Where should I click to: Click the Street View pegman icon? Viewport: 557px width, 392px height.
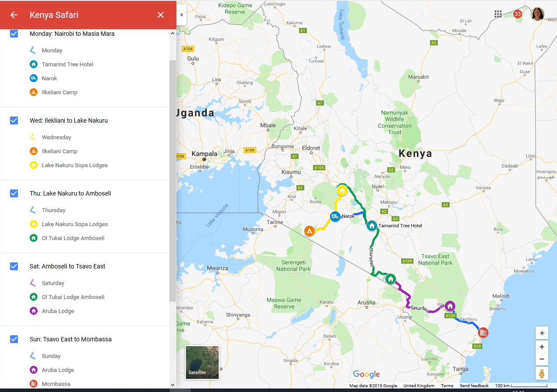point(542,374)
